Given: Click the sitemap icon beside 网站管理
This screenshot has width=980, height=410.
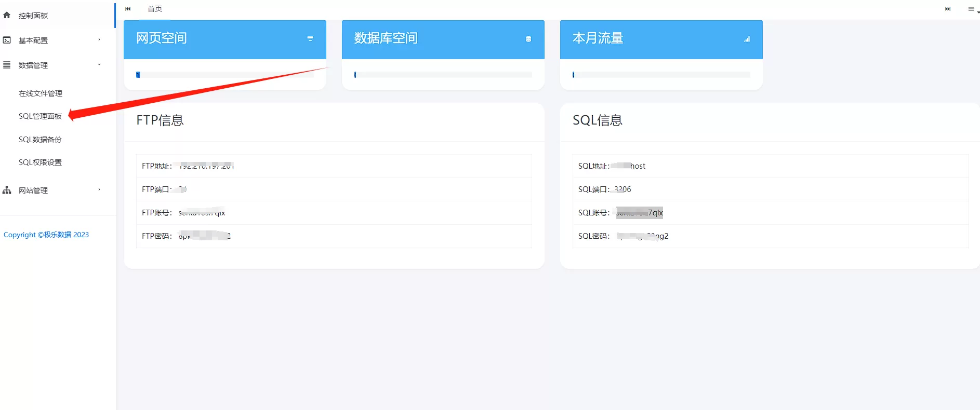Looking at the screenshot, I should click(x=7, y=190).
